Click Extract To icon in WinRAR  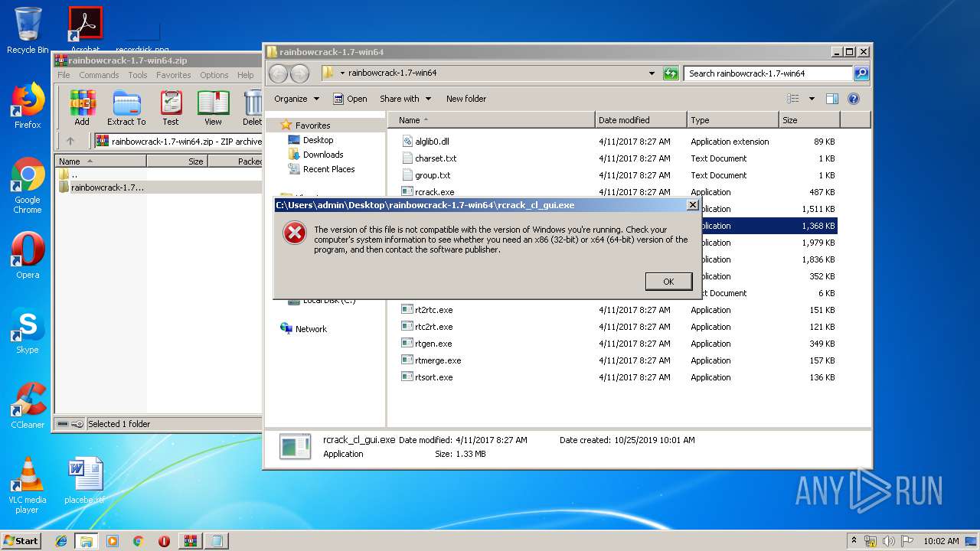pos(126,107)
